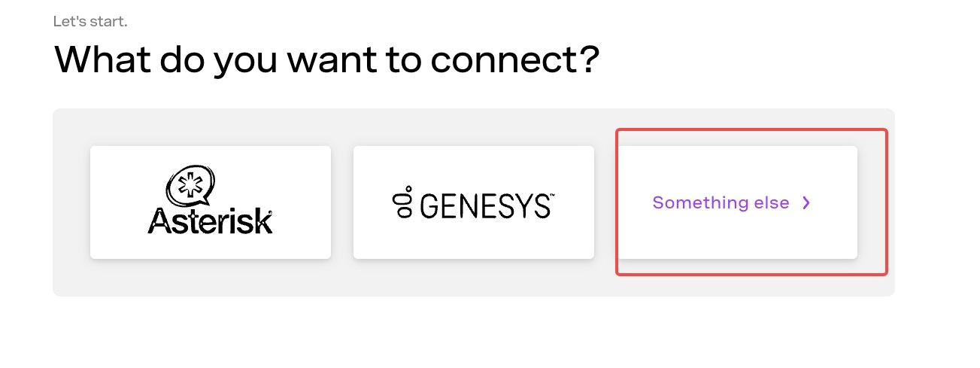Click the Asterisk speech-bubble logo icon
The image size is (980, 368).
pos(190,185)
